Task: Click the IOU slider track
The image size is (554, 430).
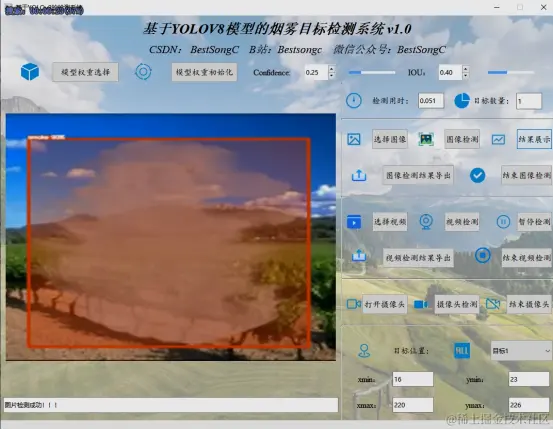Action: (511, 72)
